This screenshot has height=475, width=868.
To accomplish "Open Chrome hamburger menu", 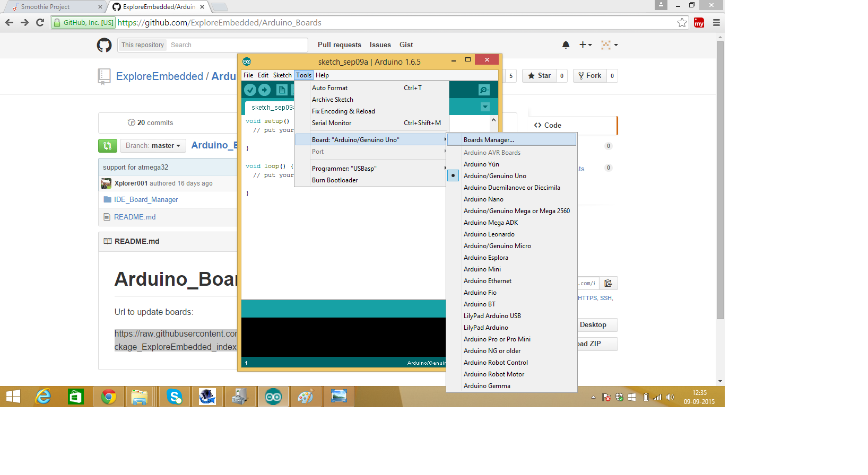I will [716, 23].
